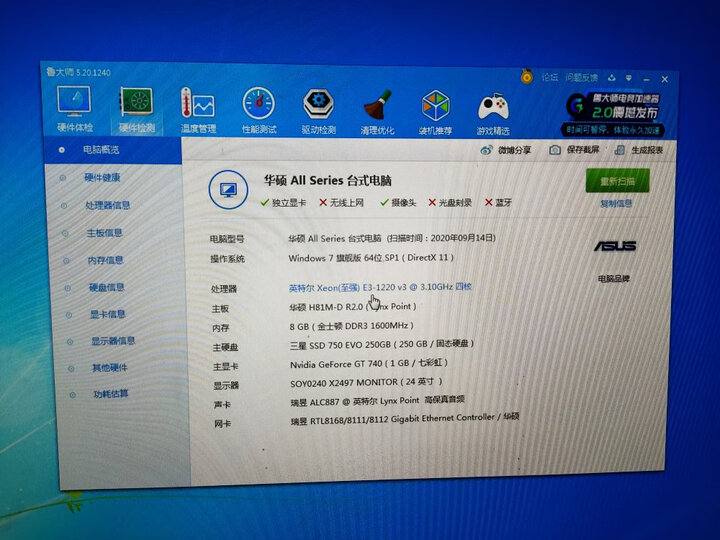720x540 pixels.
Task: Click 电脑品牌 label under ASUS logo
Action: click(x=614, y=279)
